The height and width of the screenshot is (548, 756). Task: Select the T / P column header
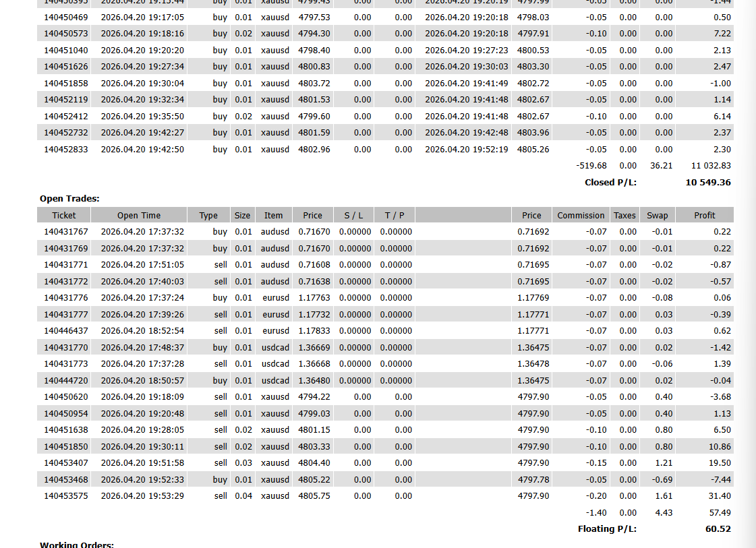tap(395, 216)
